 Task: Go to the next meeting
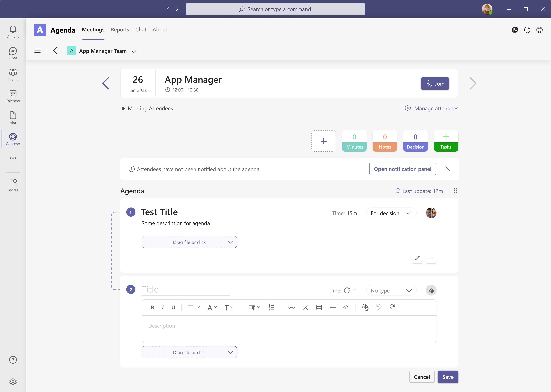point(473,84)
